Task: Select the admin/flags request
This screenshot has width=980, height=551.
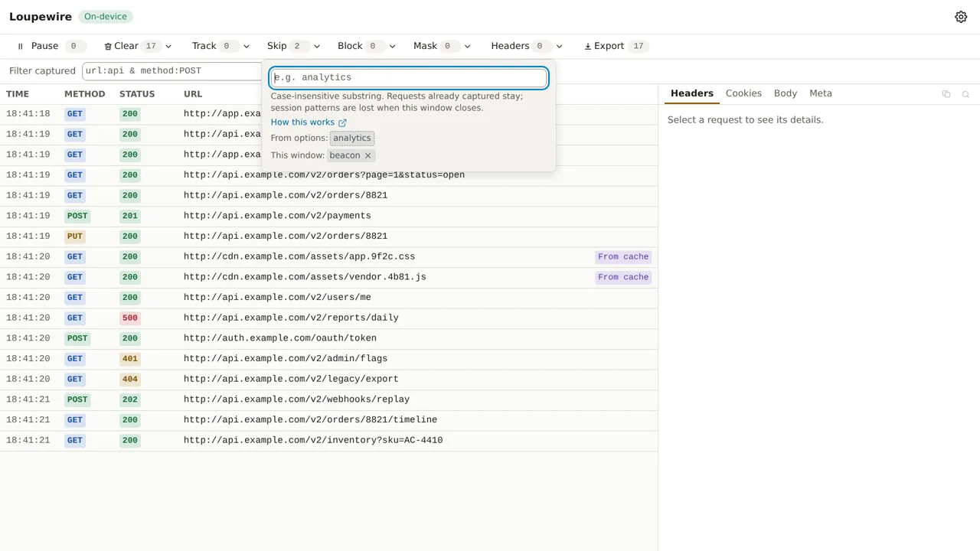Action: click(x=328, y=359)
